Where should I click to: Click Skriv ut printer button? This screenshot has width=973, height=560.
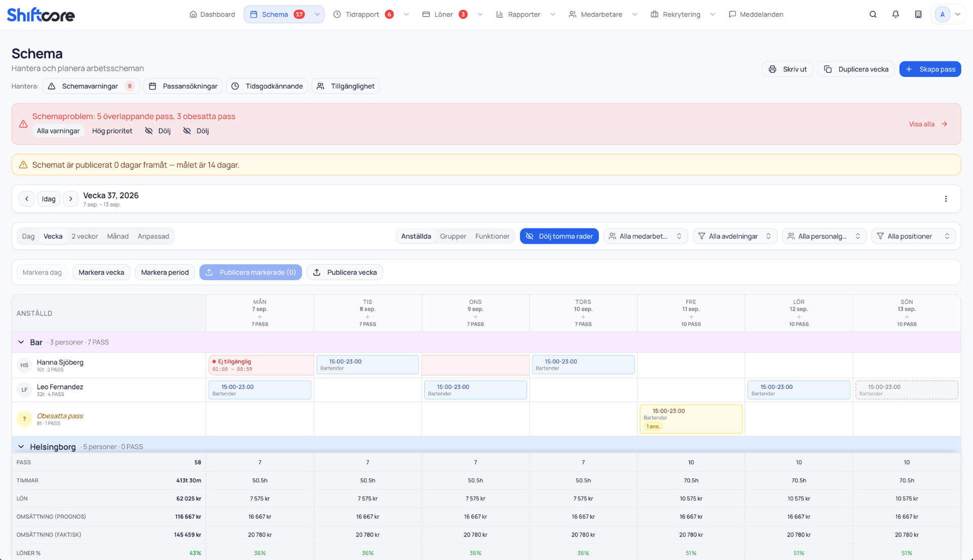pos(788,69)
